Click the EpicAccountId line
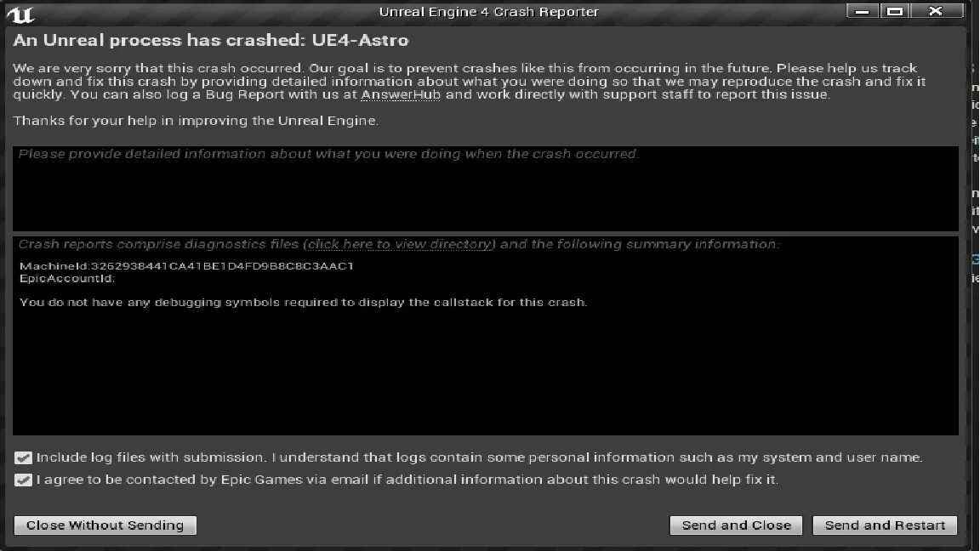The image size is (980, 551). tap(67, 278)
